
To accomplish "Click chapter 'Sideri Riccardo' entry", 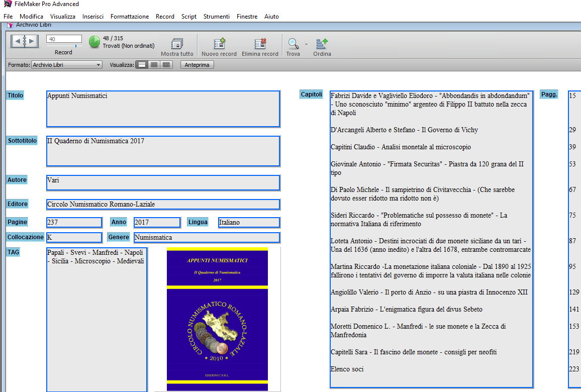I will pos(419,220).
